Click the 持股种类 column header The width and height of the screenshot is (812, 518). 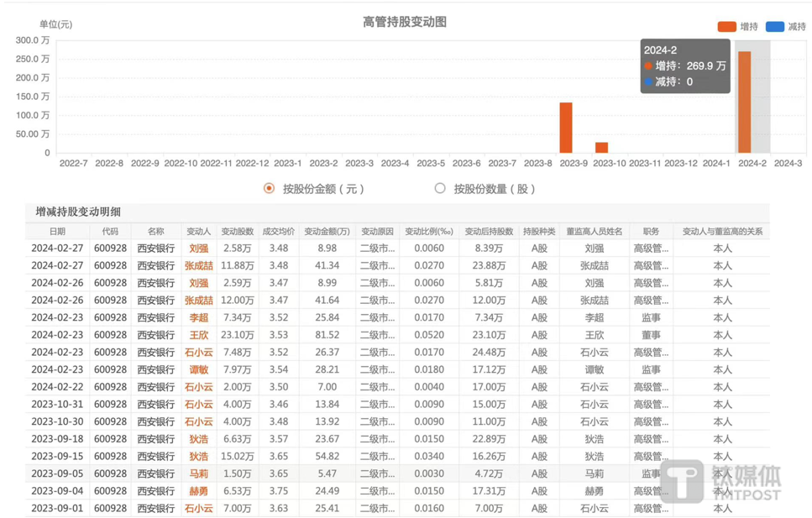coord(539,232)
